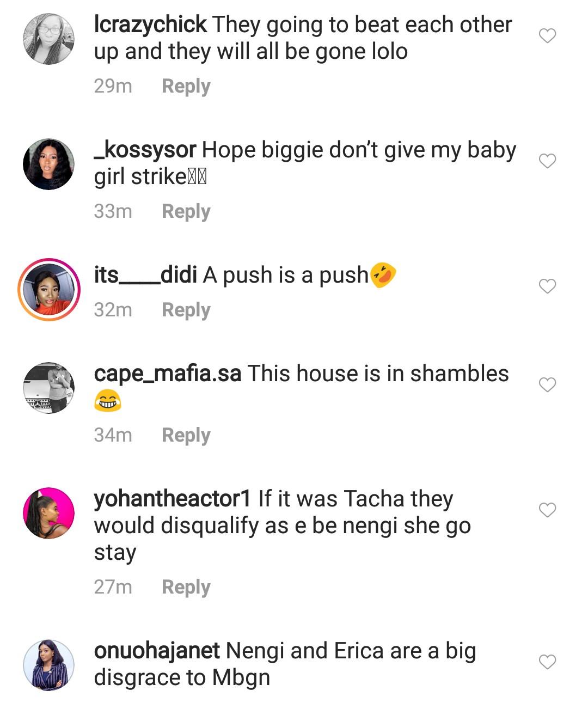Heart onuohajanet's comment about Mbgn
The image size is (588, 703).
tap(547, 662)
